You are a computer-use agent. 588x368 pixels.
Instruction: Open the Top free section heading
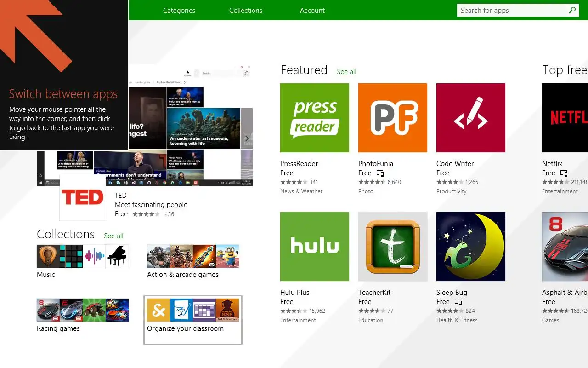(565, 70)
